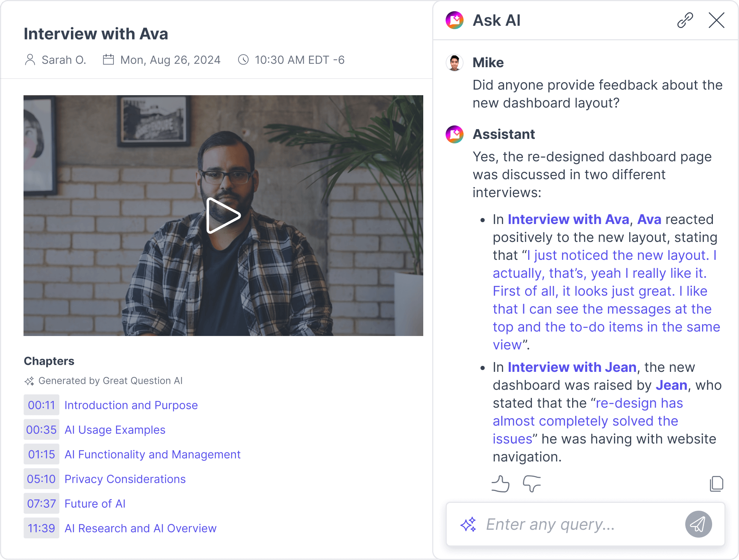Click the Ask AI logo icon
This screenshot has height=560, width=739.
tap(455, 21)
